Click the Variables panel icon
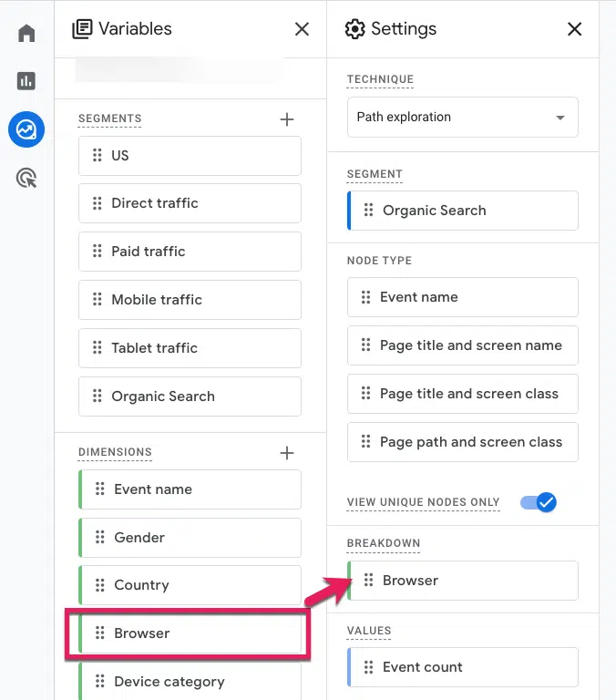 tap(82, 29)
